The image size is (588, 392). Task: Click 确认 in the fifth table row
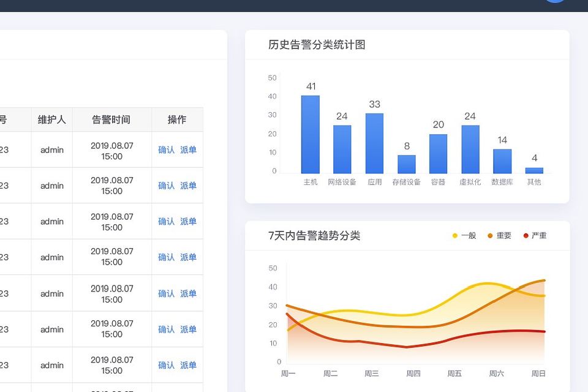[167, 293]
